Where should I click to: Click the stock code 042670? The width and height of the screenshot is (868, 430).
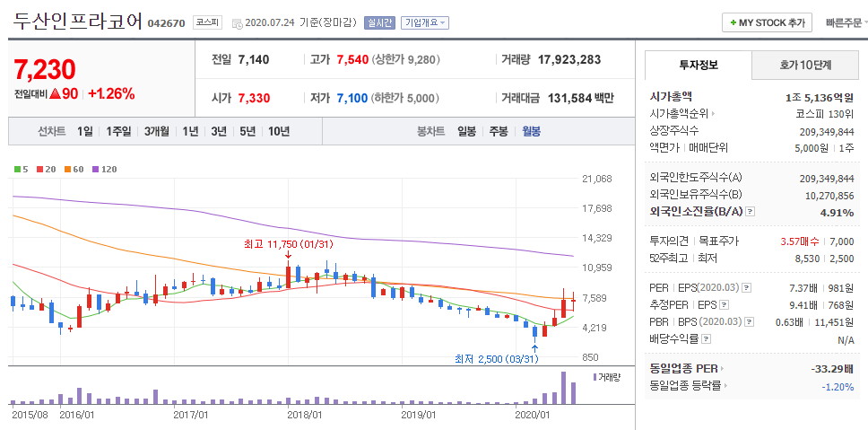pyautogui.click(x=166, y=24)
